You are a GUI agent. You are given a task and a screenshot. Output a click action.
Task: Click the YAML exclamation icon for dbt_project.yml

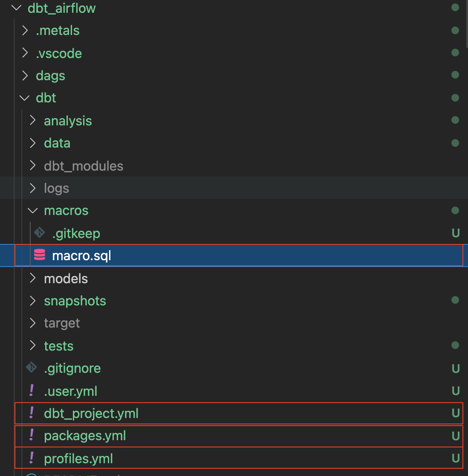click(32, 413)
